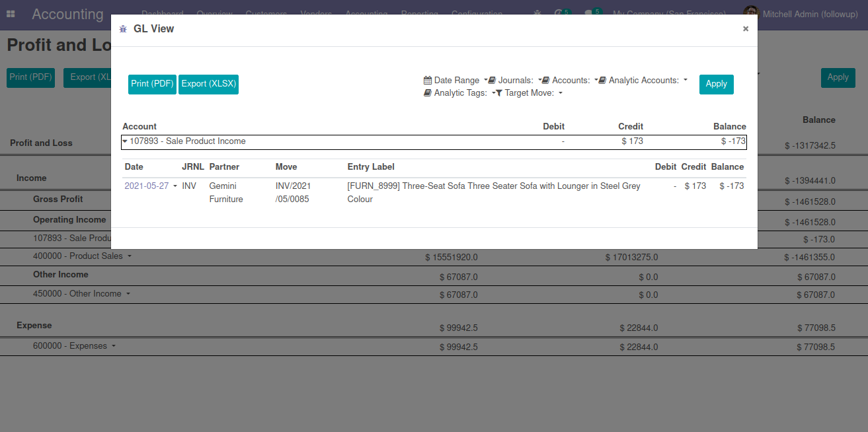This screenshot has height=432, width=868.
Task: Click the bug icon beside GL View
Action: click(x=123, y=29)
